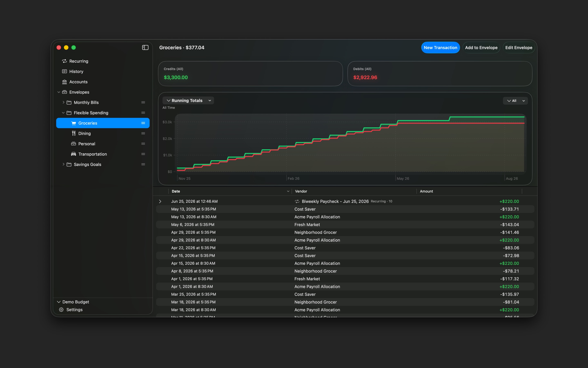Click the Date column sort arrow

click(288, 191)
